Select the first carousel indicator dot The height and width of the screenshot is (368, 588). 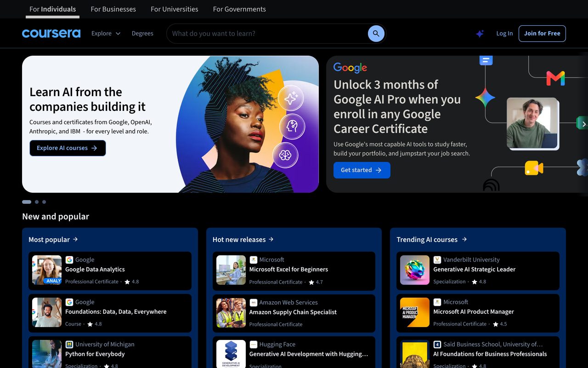pyautogui.click(x=27, y=202)
